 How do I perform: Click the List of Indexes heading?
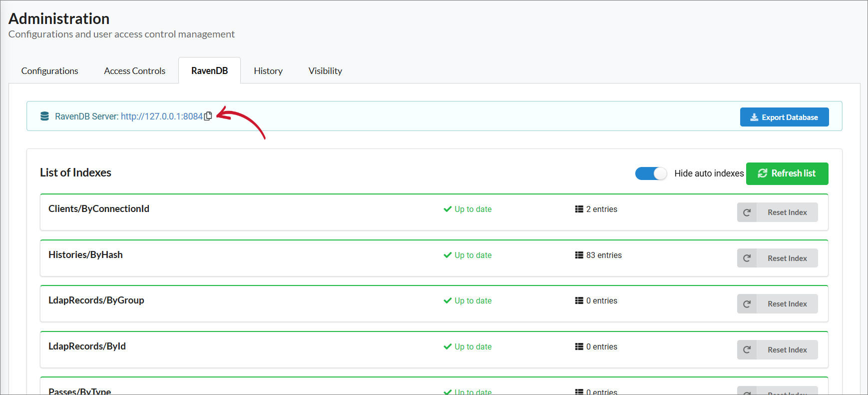pos(75,172)
